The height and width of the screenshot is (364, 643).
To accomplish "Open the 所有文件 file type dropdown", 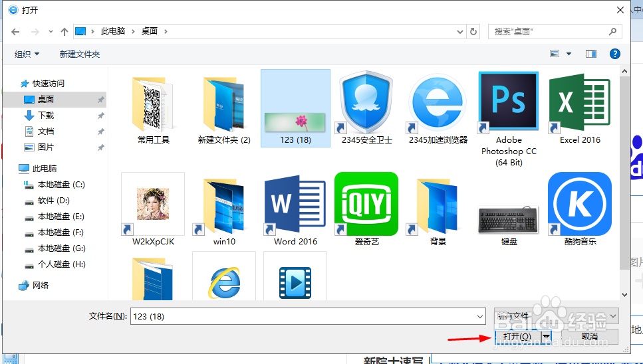I will pos(556,316).
